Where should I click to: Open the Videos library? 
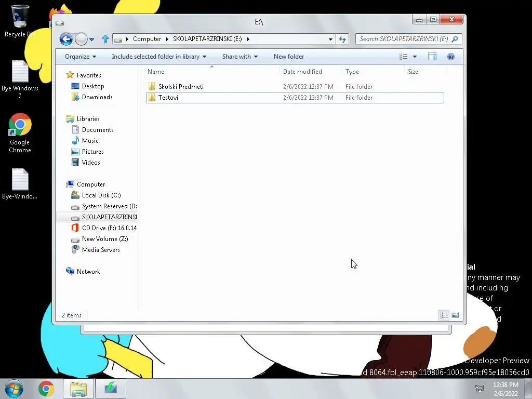(90, 162)
